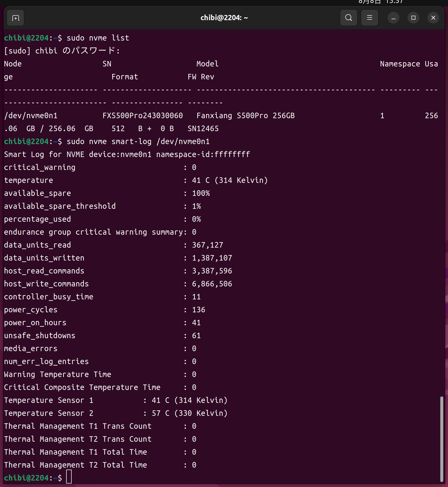Close the terminal window
Viewport: 448px width, 487px height.
433,18
